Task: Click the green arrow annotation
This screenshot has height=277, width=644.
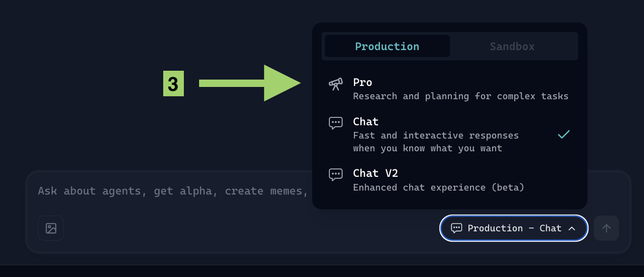Action: pyautogui.click(x=250, y=83)
